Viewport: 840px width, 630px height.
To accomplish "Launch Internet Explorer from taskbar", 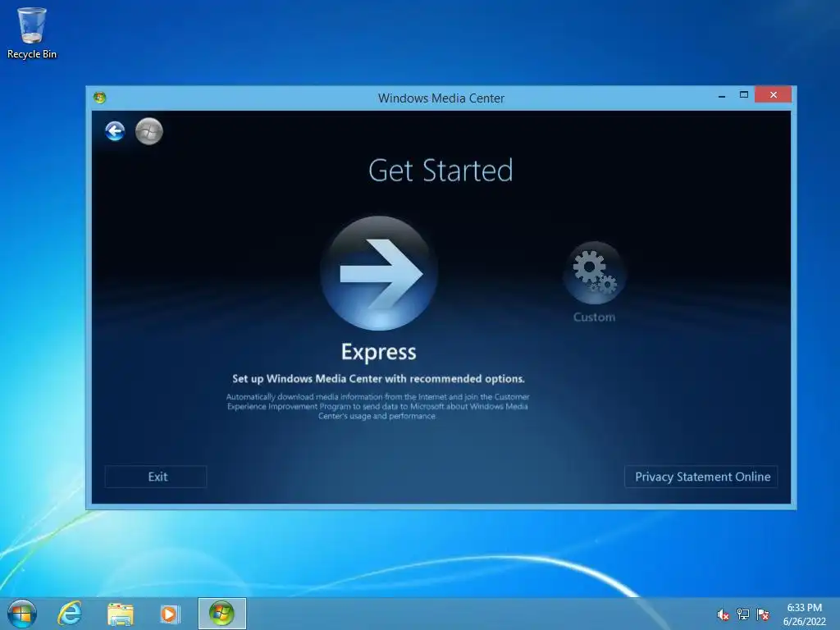I will tap(70, 614).
